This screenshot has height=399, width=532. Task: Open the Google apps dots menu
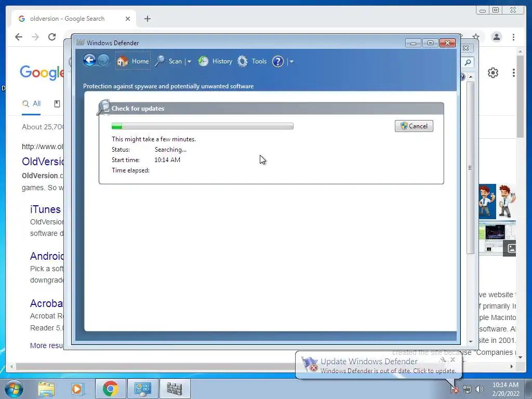(514, 73)
